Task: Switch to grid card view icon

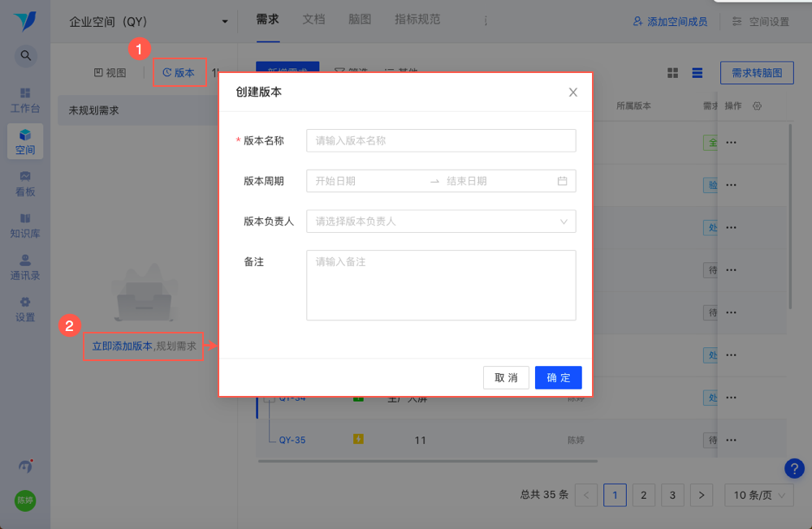Action: [672, 73]
